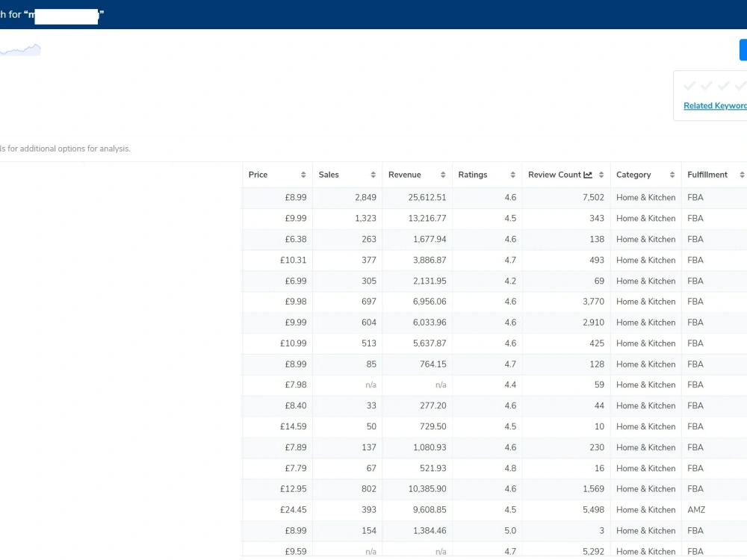This screenshot has height=560, width=747.
Task: Click price cell £7.89
Action: pos(295,447)
